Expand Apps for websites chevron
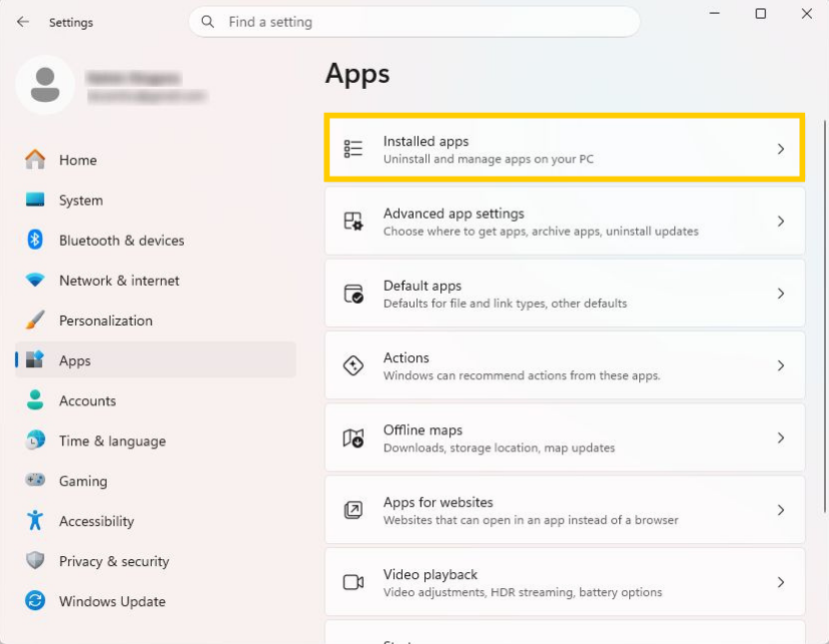Screen dimensions: 829x644 coord(781,510)
